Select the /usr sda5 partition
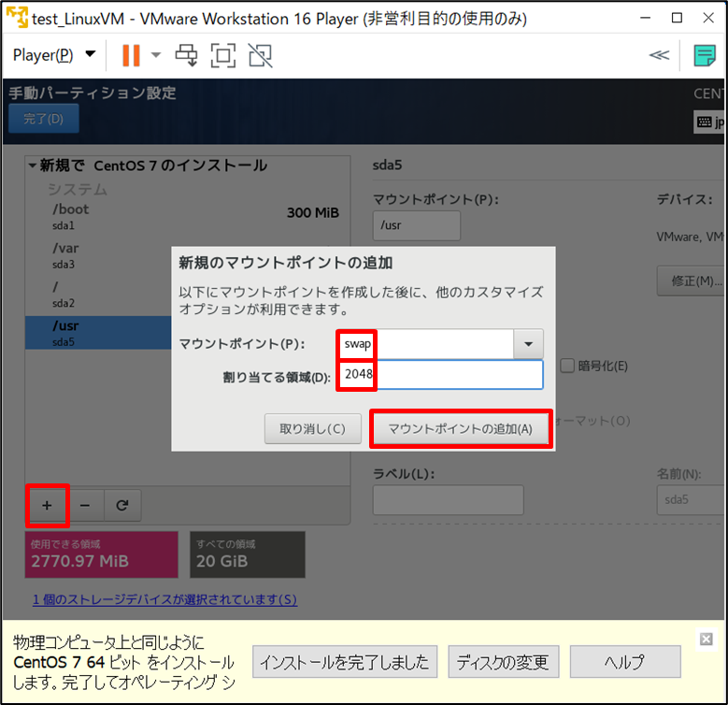 98,333
